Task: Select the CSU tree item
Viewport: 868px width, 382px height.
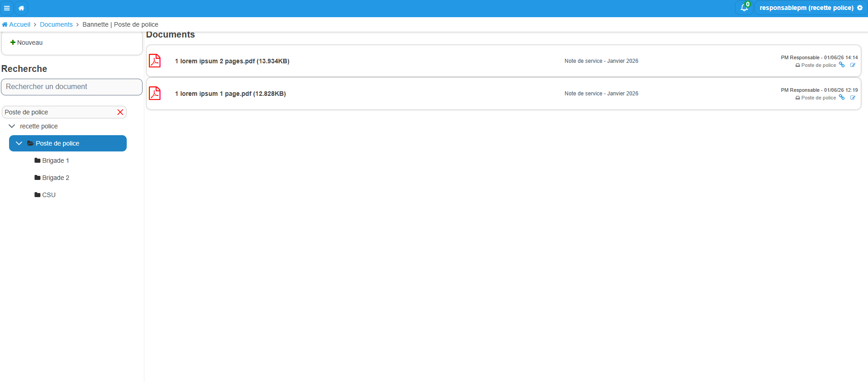Action: [x=49, y=195]
